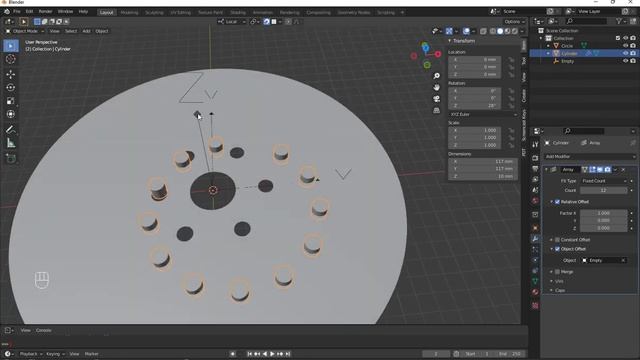Open the Edit menu

coord(29,11)
